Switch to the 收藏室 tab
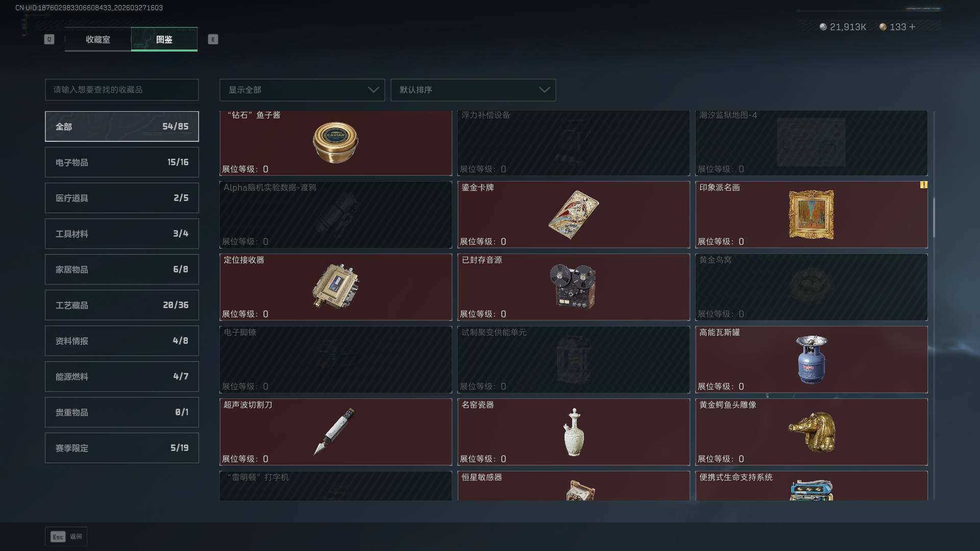Screen dimensions: 980x551 (x=98, y=39)
